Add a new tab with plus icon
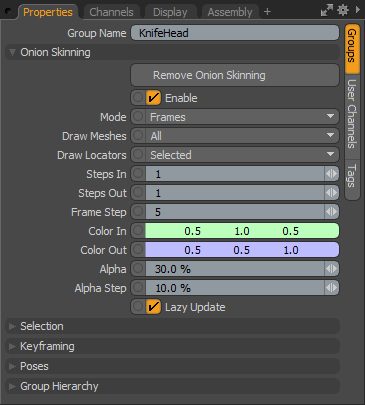 point(267,12)
